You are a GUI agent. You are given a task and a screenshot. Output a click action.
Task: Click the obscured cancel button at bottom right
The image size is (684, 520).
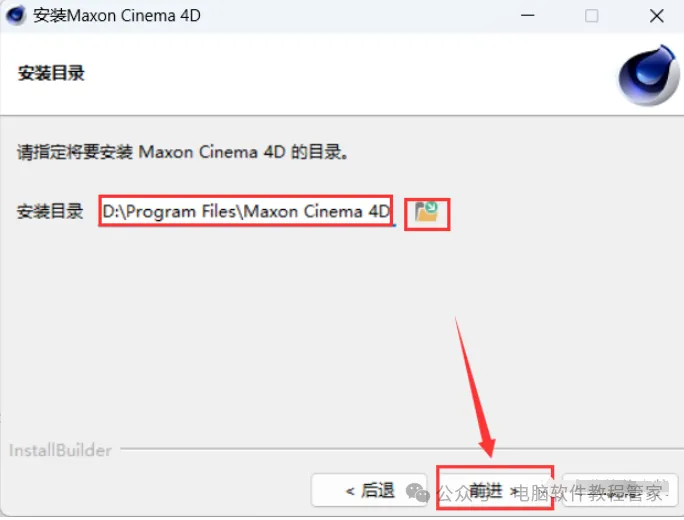coord(620,490)
